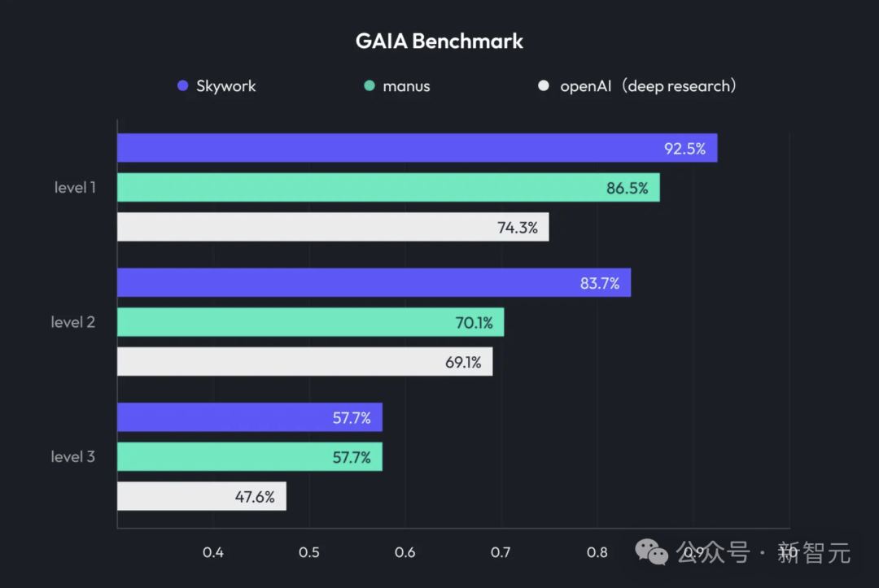The height and width of the screenshot is (588, 879).
Task: Select the purple level 3 bar at 57.7%
Action: (249, 417)
